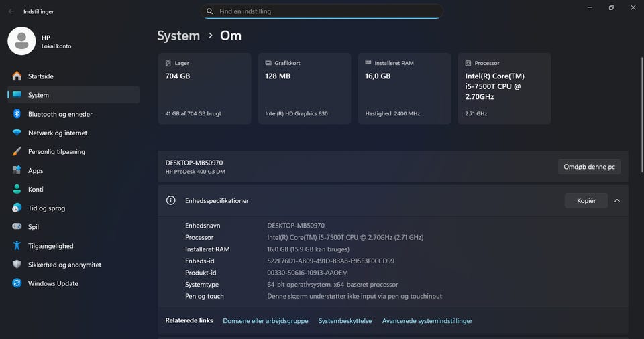Open Avancerede systemindstillinger link
The height and width of the screenshot is (339, 644).
pos(427,320)
